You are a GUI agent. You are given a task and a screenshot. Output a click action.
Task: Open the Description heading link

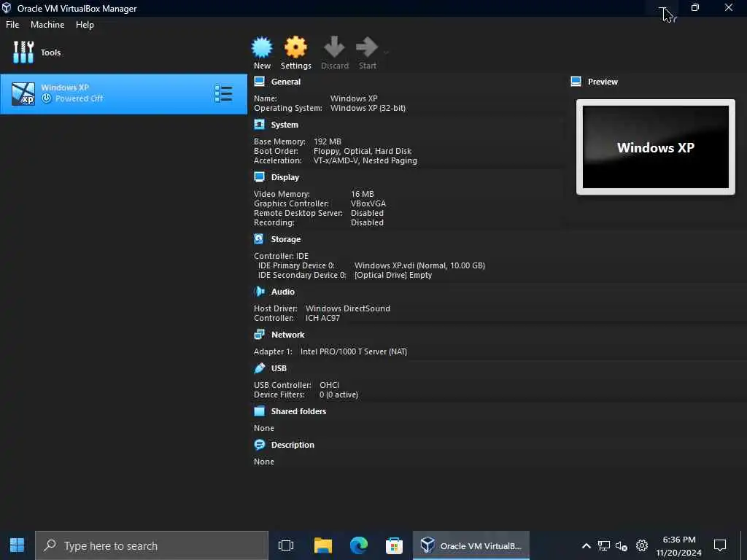pyautogui.click(x=293, y=445)
